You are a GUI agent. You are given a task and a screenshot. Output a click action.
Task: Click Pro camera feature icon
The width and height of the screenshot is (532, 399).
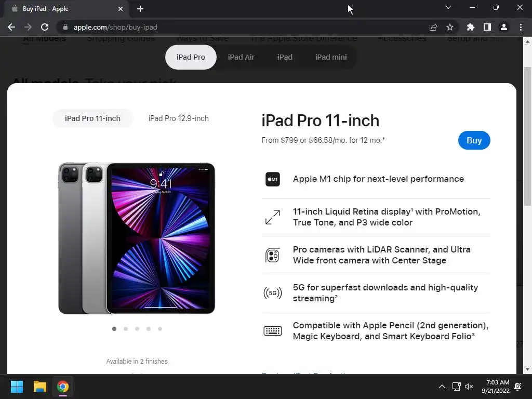(272, 255)
